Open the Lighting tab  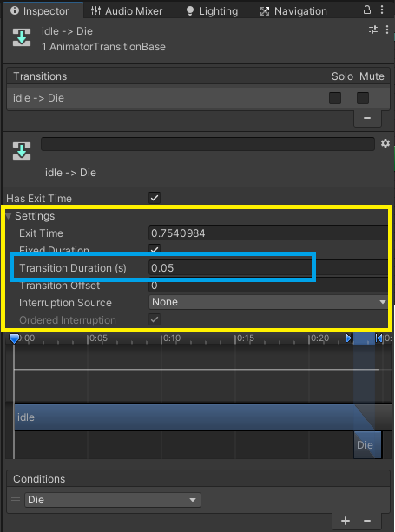pos(212,11)
